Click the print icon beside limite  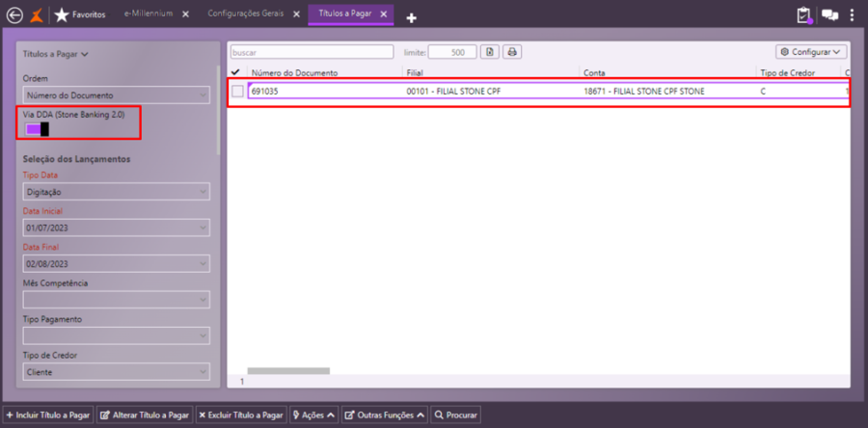pos(512,52)
